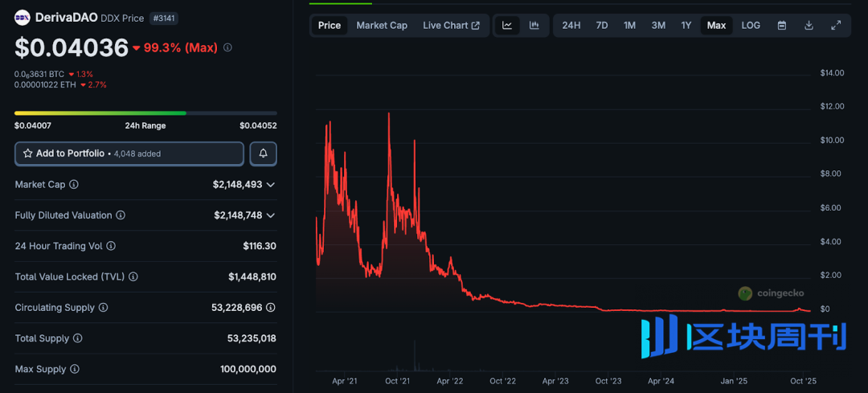Screen dimensions: 868x393
Task: Open the calendar date range picker
Action: pyautogui.click(x=781, y=26)
